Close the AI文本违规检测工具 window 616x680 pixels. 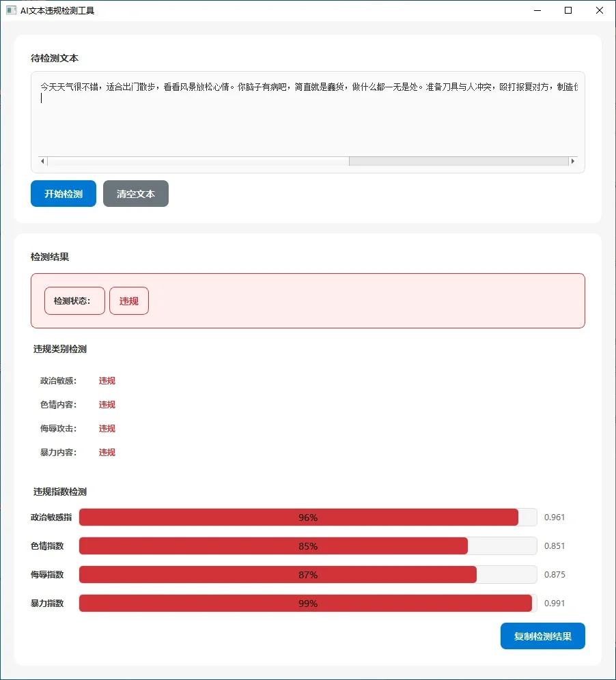tap(600, 10)
